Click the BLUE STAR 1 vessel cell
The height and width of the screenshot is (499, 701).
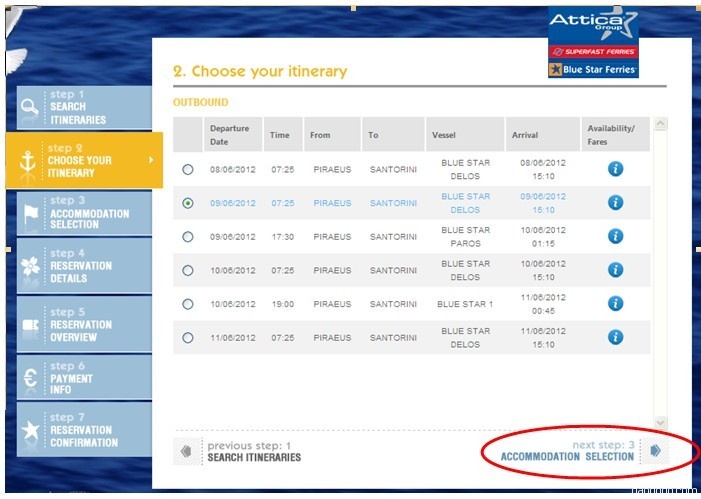click(x=465, y=304)
